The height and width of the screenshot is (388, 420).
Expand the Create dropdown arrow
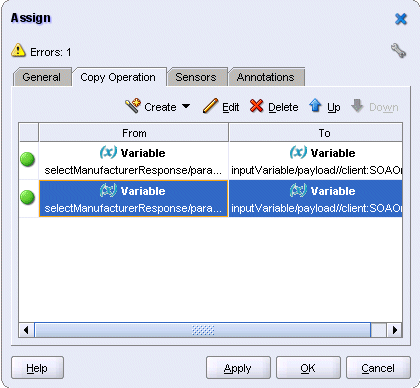[186, 106]
